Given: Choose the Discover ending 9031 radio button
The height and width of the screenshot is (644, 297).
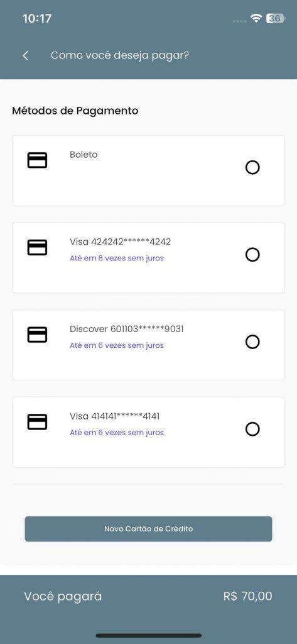Looking at the screenshot, I should [x=252, y=341].
